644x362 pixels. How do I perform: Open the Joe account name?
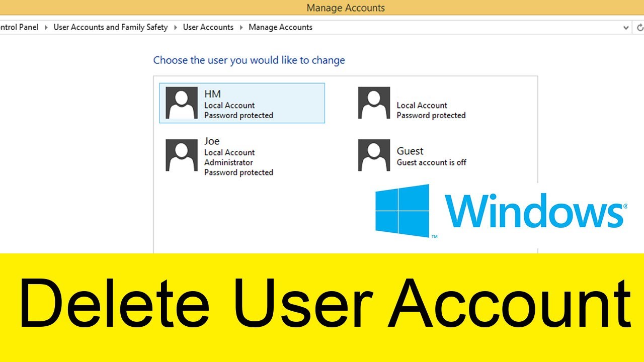(x=212, y=141)
